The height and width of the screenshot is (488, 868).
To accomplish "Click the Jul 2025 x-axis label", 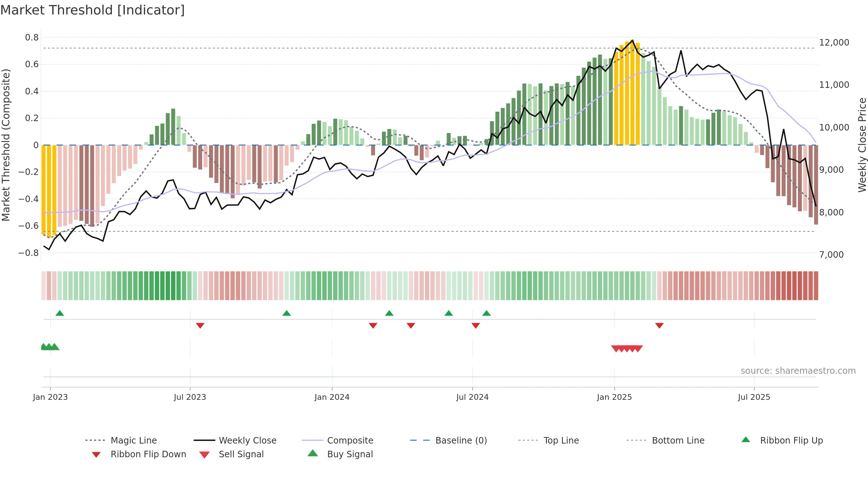I will click(x=754, y=397).
